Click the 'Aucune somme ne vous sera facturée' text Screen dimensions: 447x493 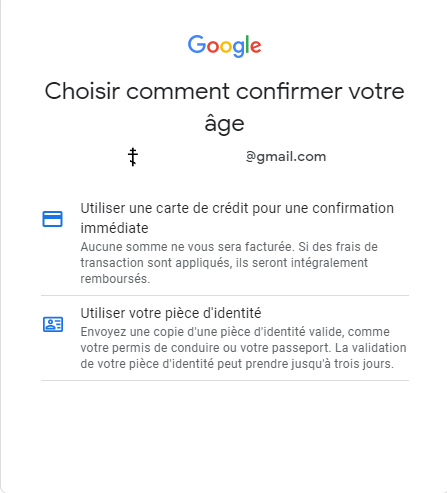(x=187, y=247)
